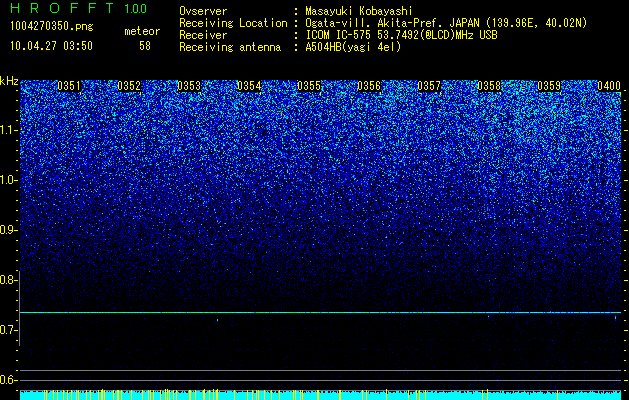Image resolution: width=629 pixels, height=400 pixels.
Task: Click the 0.6 frequency axis label
Action: (x=9, y=380)
